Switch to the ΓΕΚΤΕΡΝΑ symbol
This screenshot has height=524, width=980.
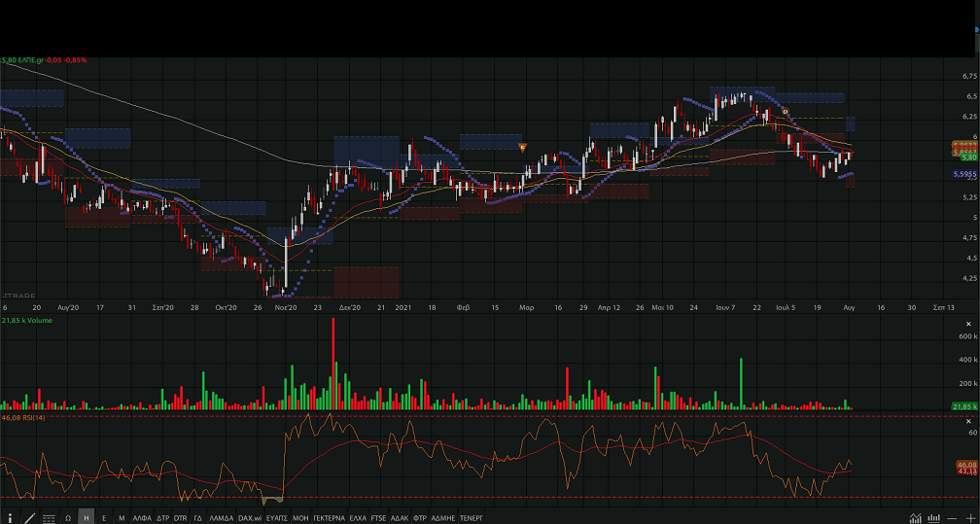[330, 518]
